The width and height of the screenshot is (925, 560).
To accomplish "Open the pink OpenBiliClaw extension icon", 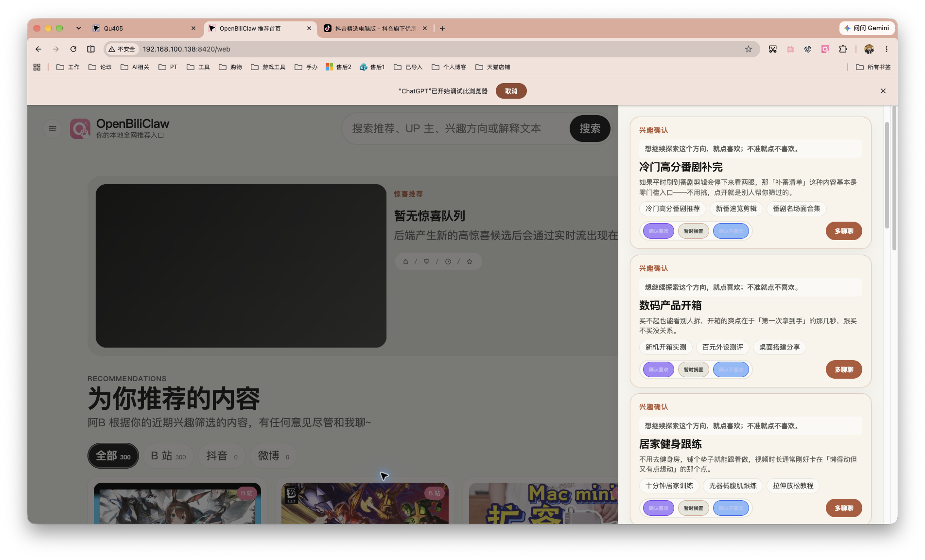I will 825,49.
